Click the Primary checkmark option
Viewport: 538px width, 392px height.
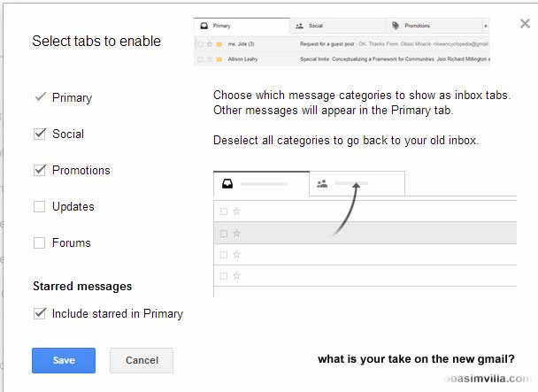(x=40, y=97)
